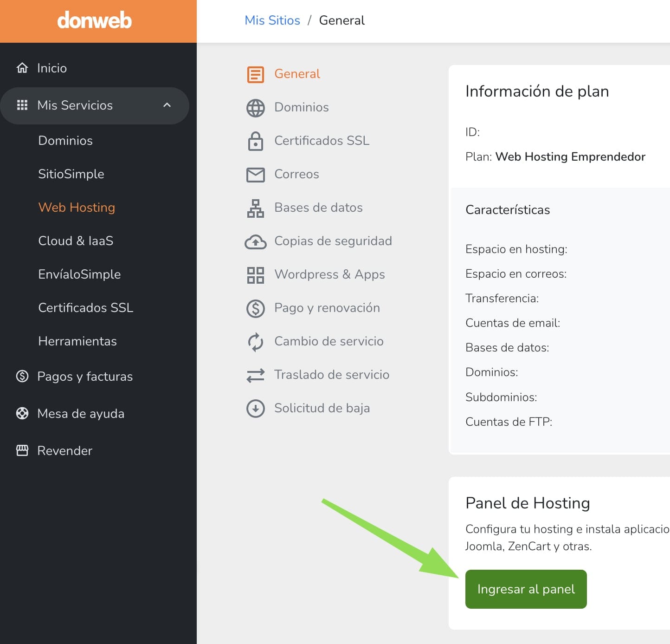
Task: Click the Cuentas de email label
Action: 513,323
